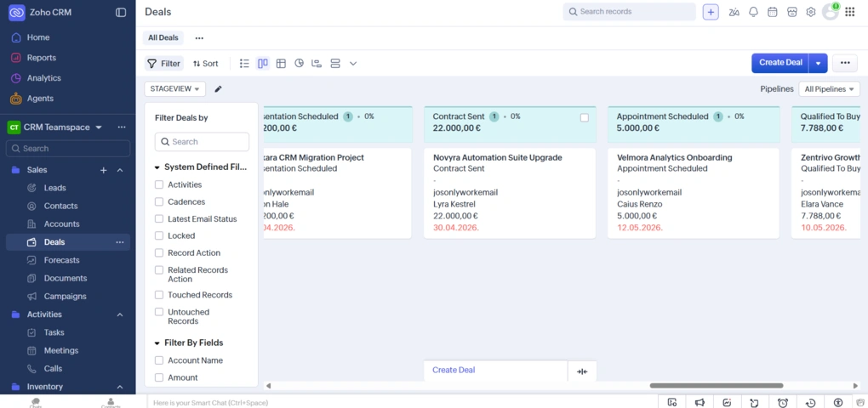The height and width of the screenshot is (408, 868).
Task: Open the Chats icon in bottom bar
Action: click(36, 402)
